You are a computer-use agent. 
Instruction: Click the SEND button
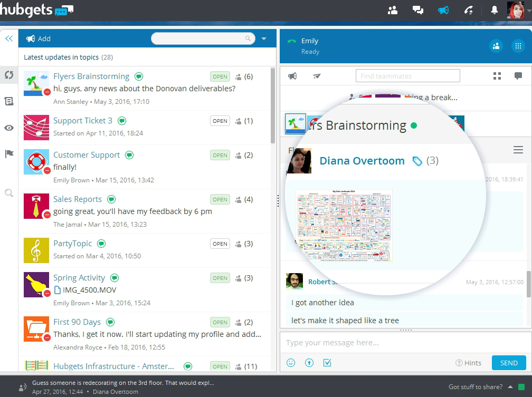[x=509, y=363]
